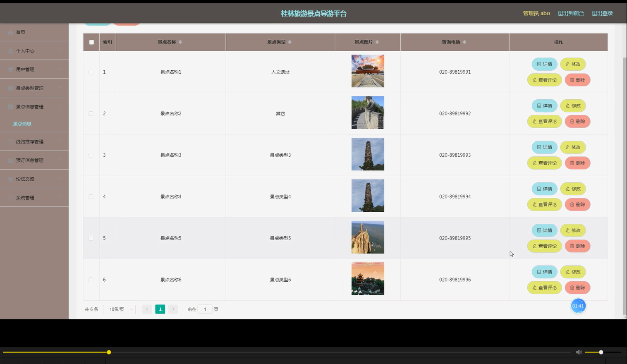The width and height of the screenshot is (627, 364).
Task: Click the 用户管理 management icon in sidebar
Action: click(10, 69)
